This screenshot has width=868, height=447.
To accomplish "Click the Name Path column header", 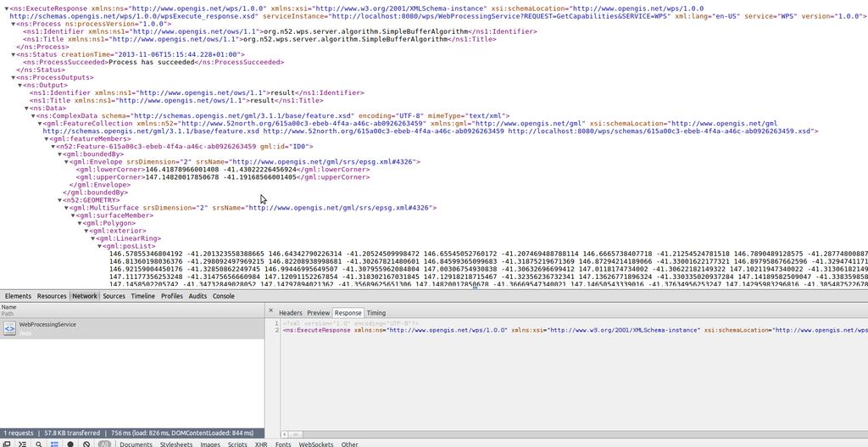I will [132, 310].
